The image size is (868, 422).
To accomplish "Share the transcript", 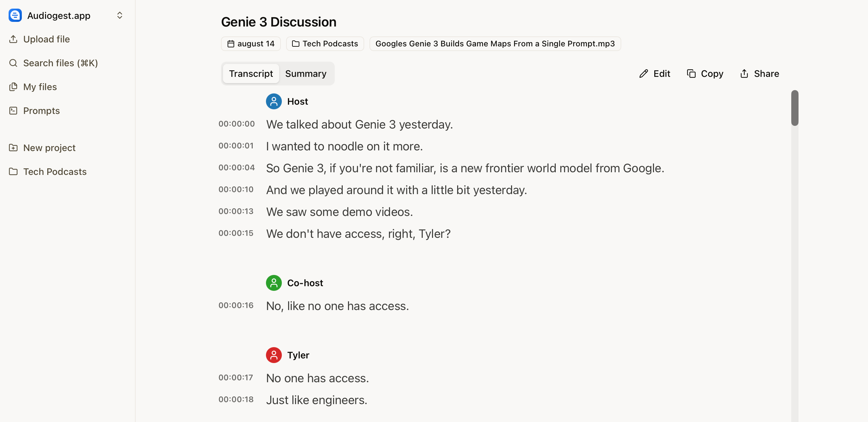I will 759,74.
